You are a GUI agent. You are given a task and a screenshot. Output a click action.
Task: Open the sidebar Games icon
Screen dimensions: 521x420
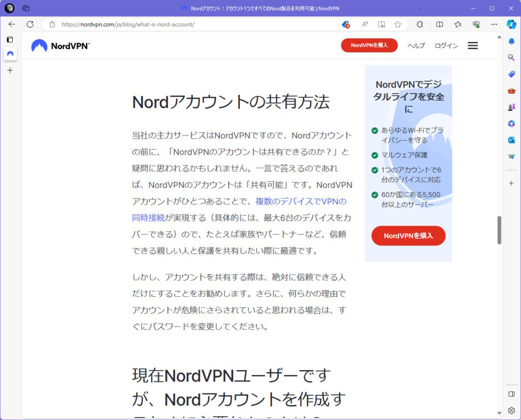[511, 107]
